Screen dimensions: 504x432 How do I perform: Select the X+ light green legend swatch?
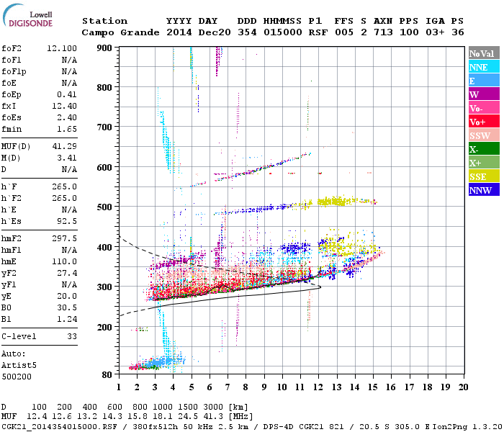484,163
